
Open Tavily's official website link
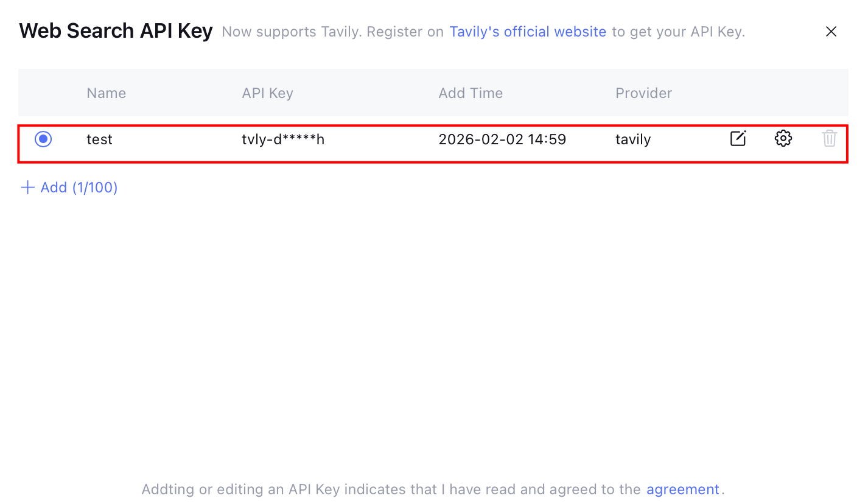527,32
